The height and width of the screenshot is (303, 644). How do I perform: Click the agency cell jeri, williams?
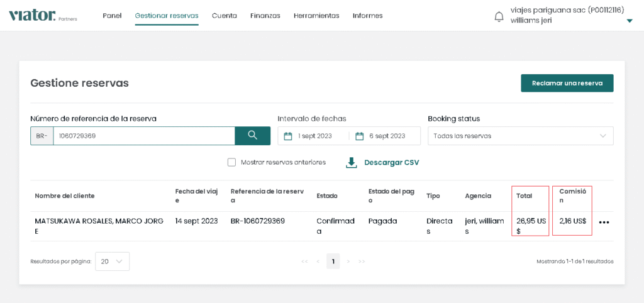click(x=484, y=226)
